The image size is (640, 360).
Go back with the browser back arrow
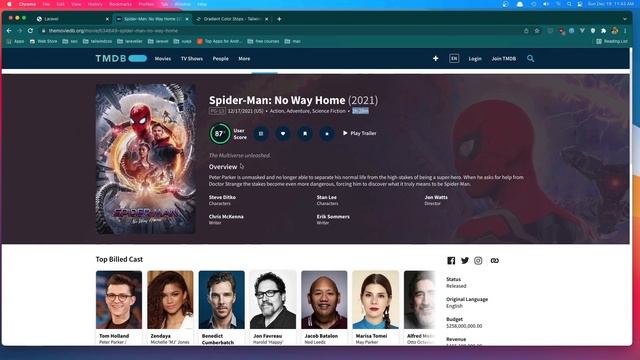coord(9,31)
